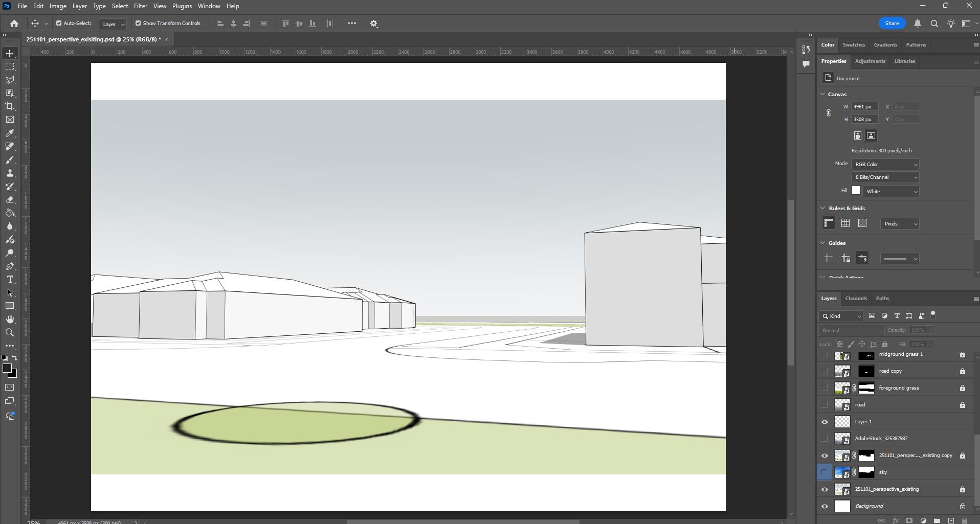Image resolution: width=980 pixels, height=524 pixels.
Task: Create a new layer with the plus icon
Action: [x=950, y=521]
